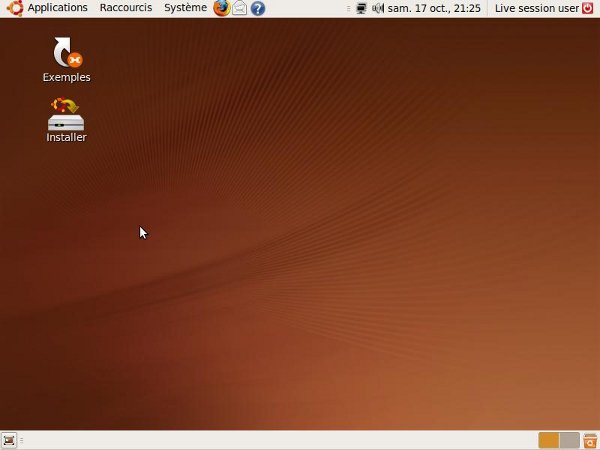Click the volume speaker icon
600x450 pixels.
(378, 8)
